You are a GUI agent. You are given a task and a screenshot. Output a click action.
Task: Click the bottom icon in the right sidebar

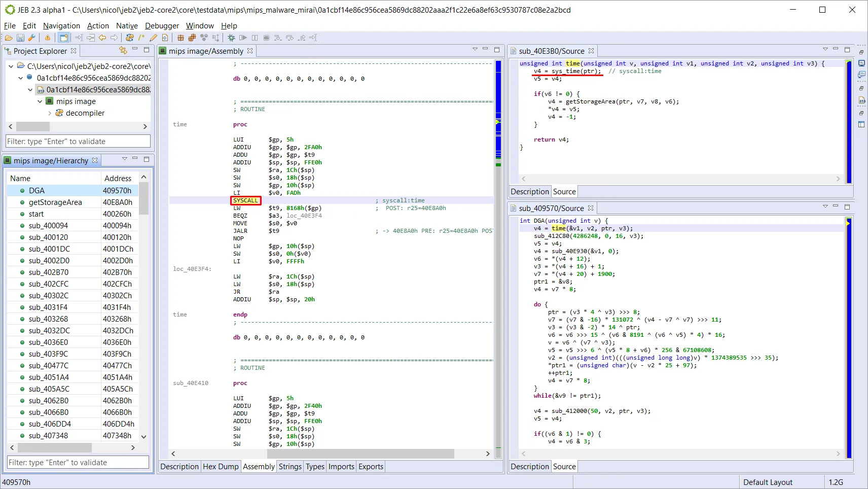click(861, 124)
